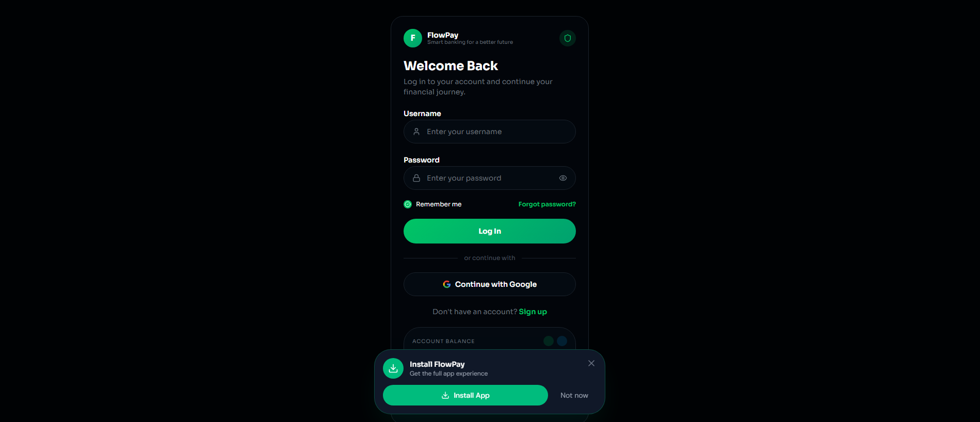The width and height of the screenshot is (980, 422).
Task: Toggle the Remember me checkbox
Action: pyautogui.click(x=408, y=204)
